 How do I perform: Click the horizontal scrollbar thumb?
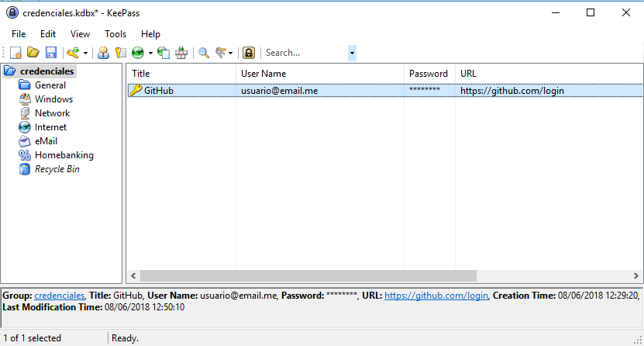pos(308,275)
